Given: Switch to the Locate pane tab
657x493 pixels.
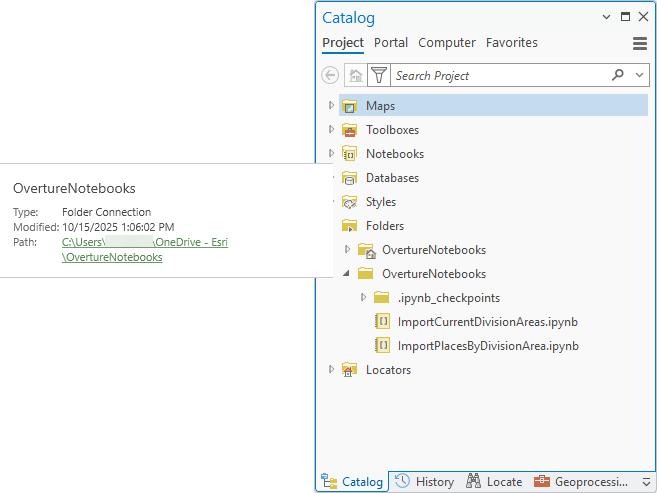Looking at the screenshot, I should tap(494, 482).
